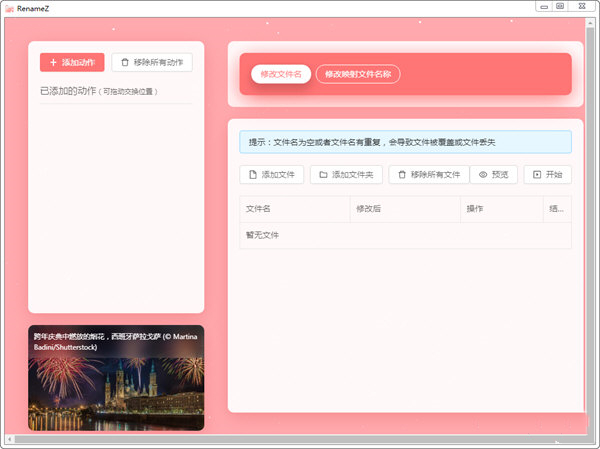This screenshot has width=600, height=449.
Task: Click the plus icon on 添加动作
Action: click(53, 63)
